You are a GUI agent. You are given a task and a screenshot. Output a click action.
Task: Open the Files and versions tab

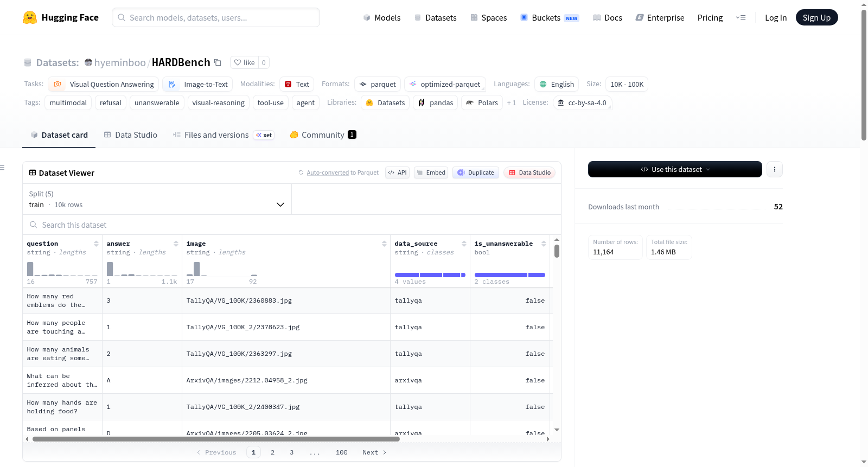pyautogui.click(x=224, y=135)
